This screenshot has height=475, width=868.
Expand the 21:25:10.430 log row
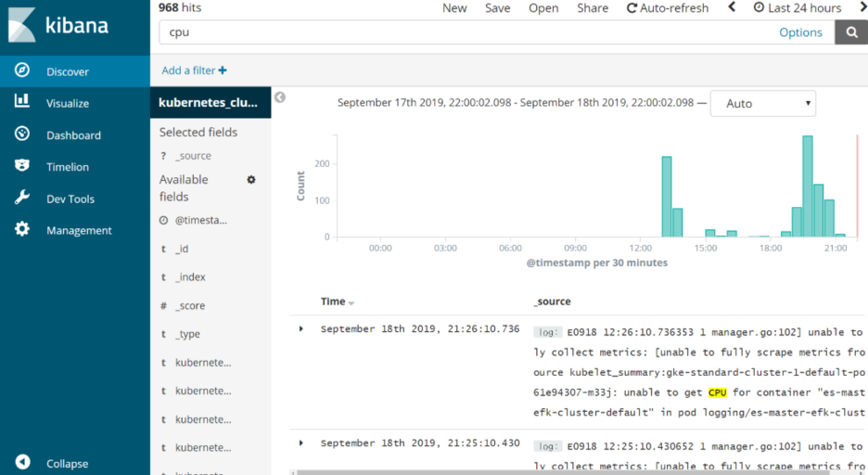coord(301,443)
